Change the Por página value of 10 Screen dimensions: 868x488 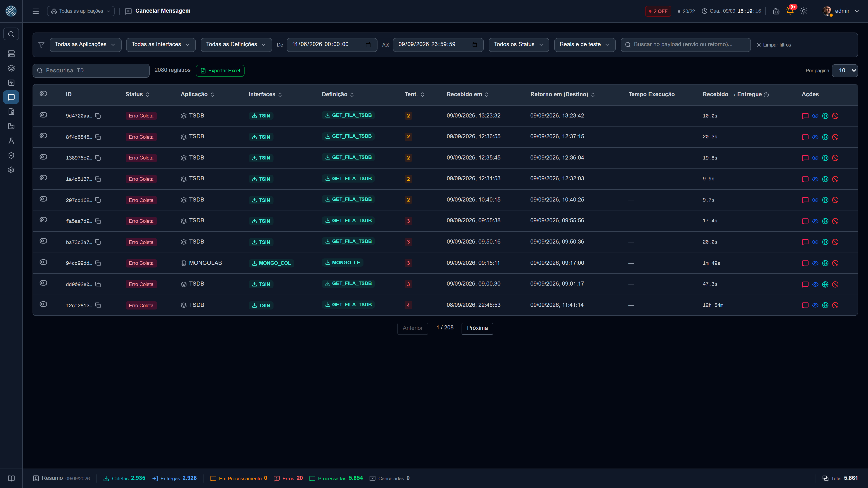[x=845, y=71]
